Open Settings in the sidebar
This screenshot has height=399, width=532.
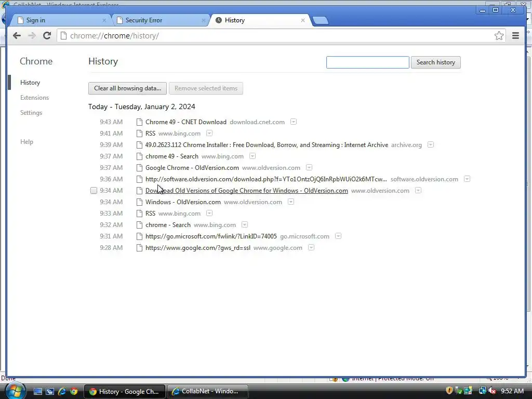[31, 113]
